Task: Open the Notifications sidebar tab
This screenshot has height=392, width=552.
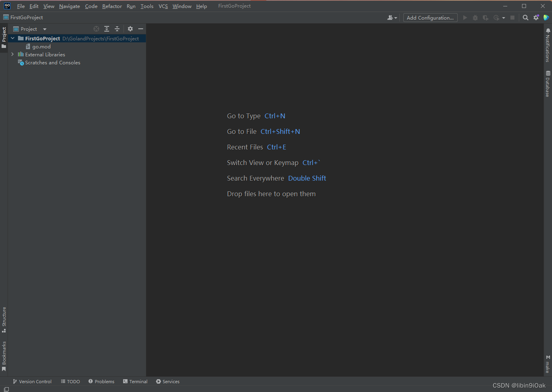Action: pos(548,46)
